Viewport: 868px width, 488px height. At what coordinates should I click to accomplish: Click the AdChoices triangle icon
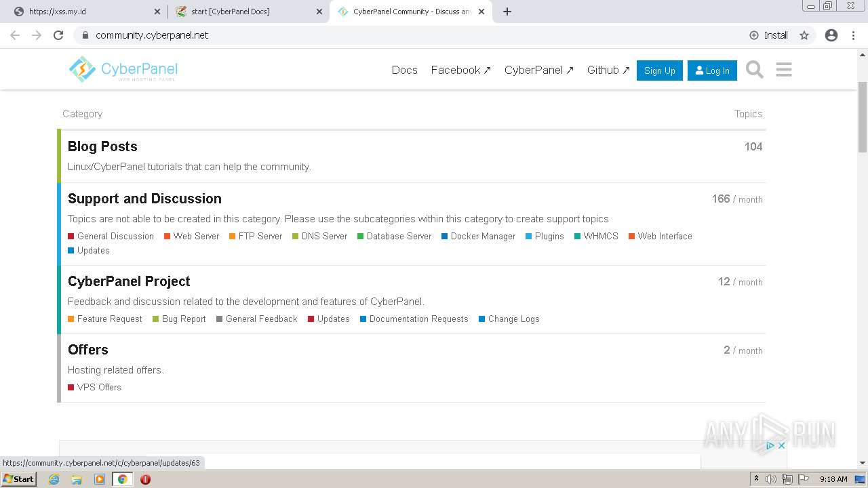(x=770, y=445)
